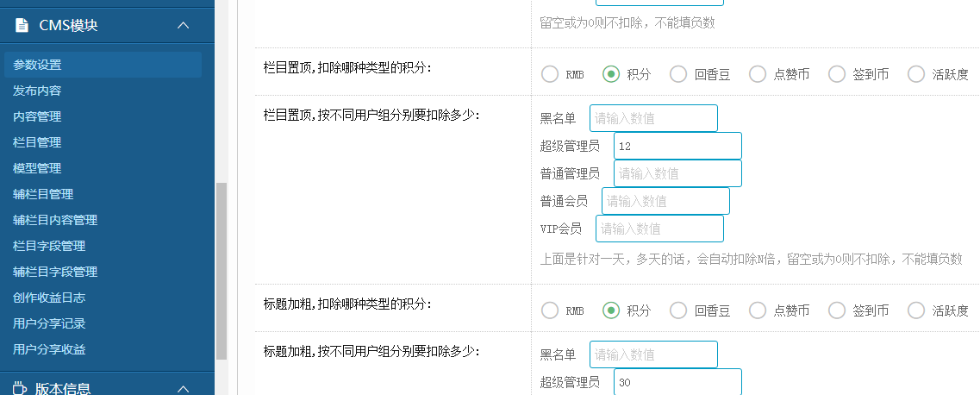
Task: Open 用户分享收益 sidebar link
Action: pos(49,349)
